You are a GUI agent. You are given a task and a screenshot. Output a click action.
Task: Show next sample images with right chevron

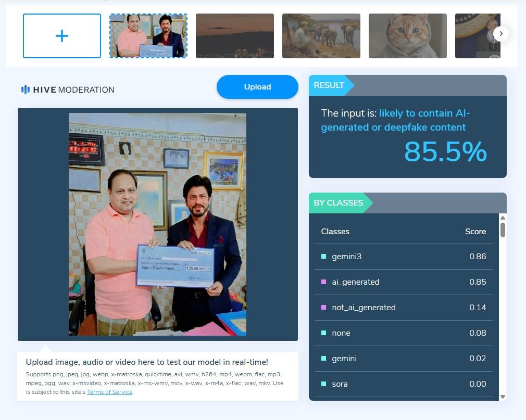pyautogui.click(x=500, y=34)
